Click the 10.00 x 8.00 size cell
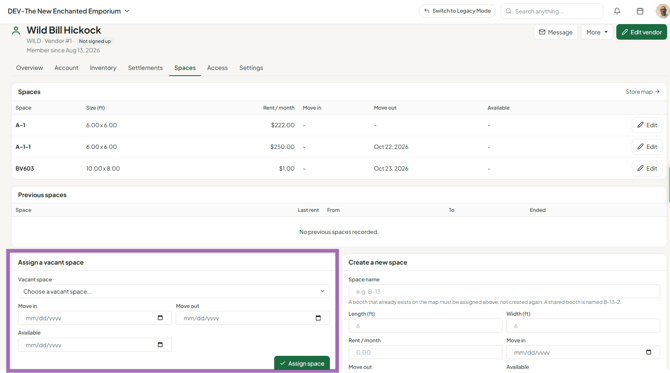Screen dimensions: 670x373 click(x=103, y=168)
